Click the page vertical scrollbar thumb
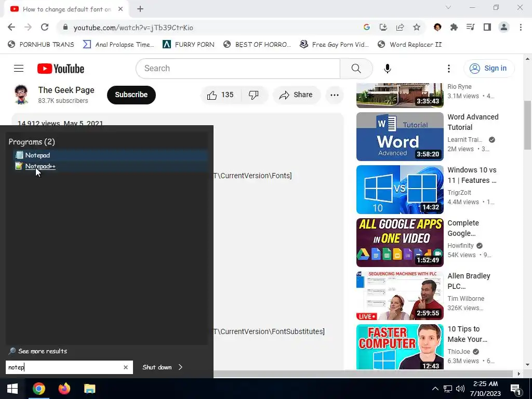 tap(527, 125)
